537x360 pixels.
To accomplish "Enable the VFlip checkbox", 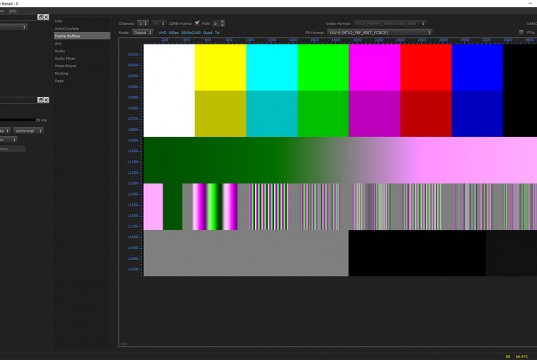I will 521,32.
